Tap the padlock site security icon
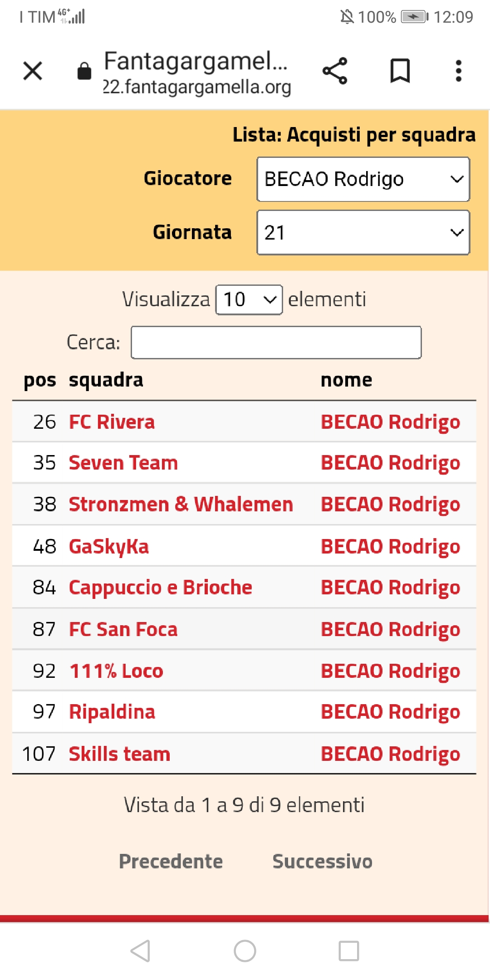 point(84,71)
